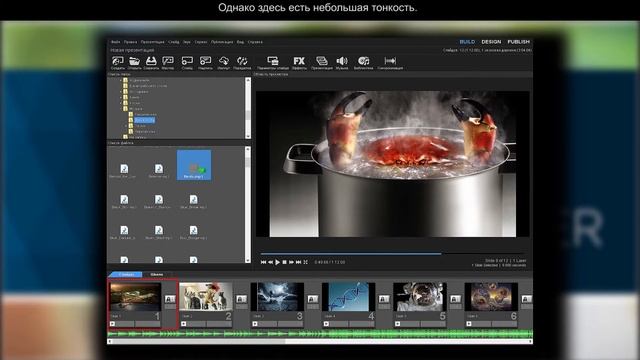The height and width of the screenshot is (360, 640).
Task: Click the folder list scroll up arrow
Action: tap(248, 80)
